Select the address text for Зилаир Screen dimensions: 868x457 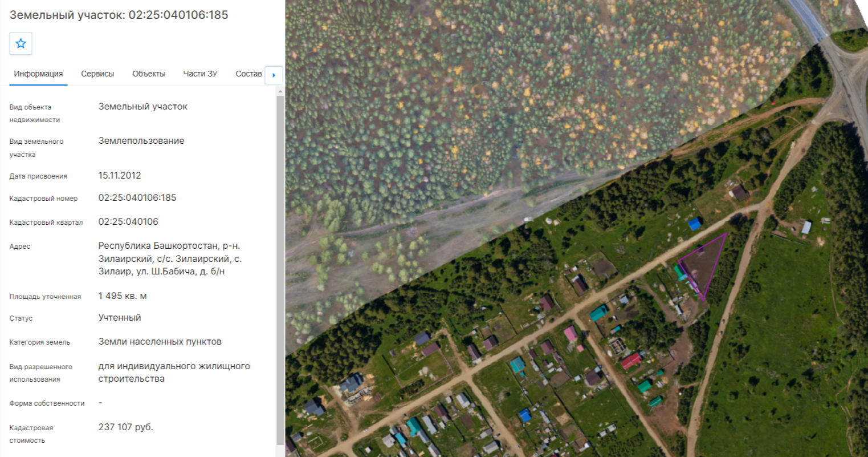(x=170, y=258)
